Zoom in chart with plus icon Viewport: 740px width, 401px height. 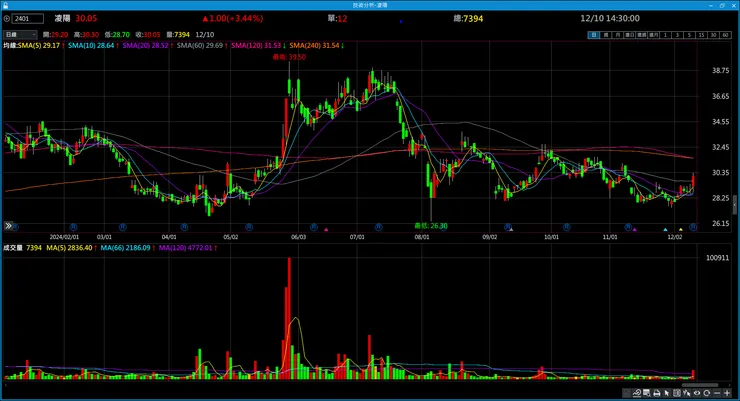pos(727,393)
